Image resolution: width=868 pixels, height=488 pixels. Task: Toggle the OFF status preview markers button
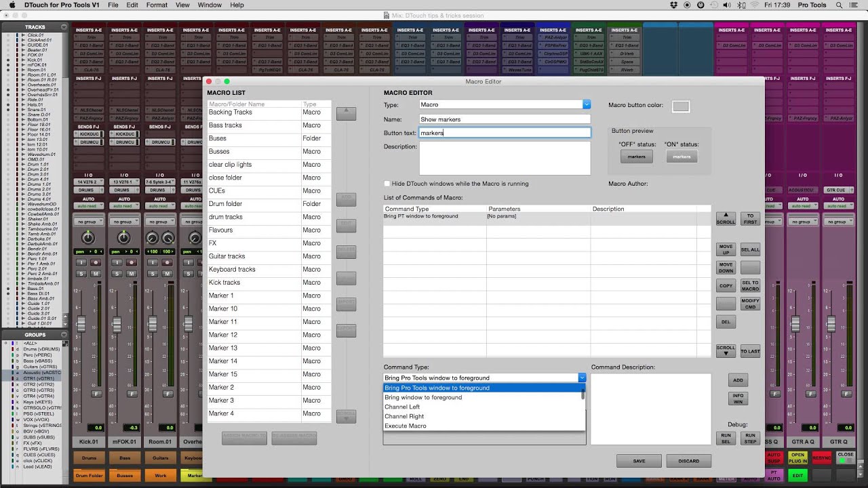click(x=636, y=157)
